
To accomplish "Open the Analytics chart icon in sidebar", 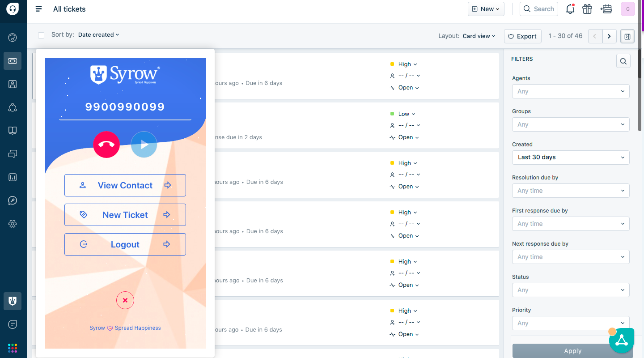I will click(x=13, y=177).
